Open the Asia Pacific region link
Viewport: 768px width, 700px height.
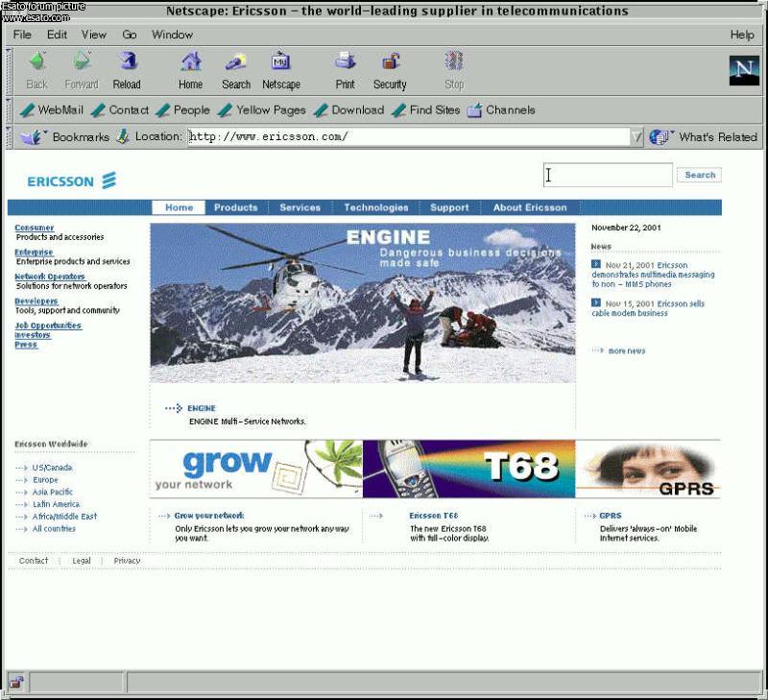53,492
